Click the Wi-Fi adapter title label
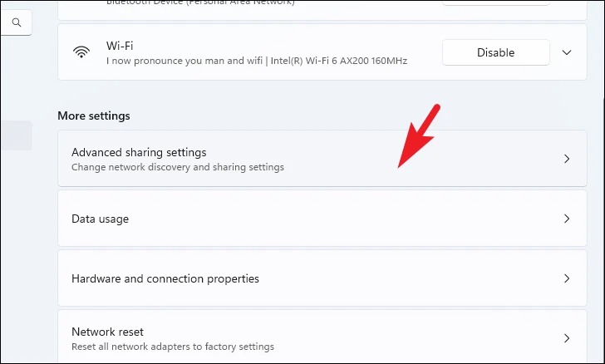This screenshot has width=605, height=364. (x=120, y=46)
